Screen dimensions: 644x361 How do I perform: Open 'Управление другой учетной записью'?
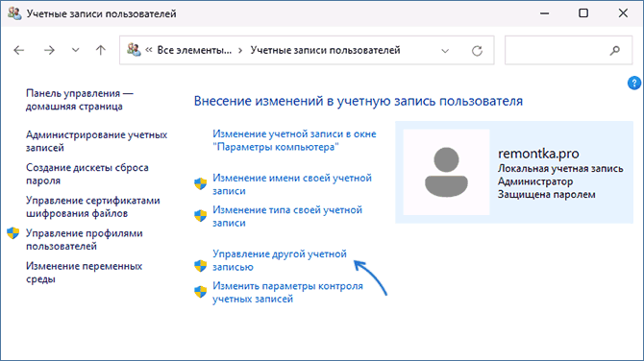coord(280,260)
